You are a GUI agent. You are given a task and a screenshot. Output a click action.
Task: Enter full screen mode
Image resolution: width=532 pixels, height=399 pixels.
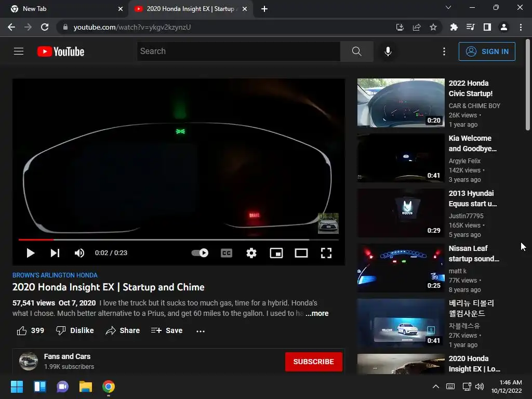pyautogui.click(x=326, y=253)
